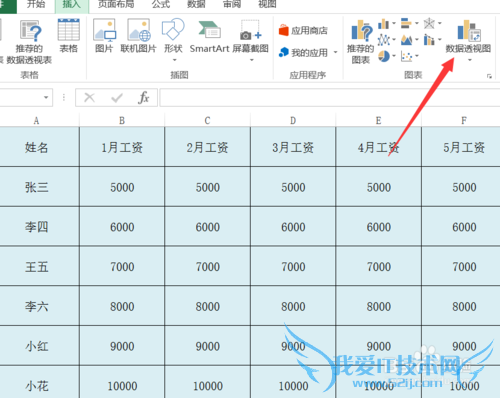This screenshot has width=500, height=398.
Task: Switch to the Data (数据) tab
Action: click(196, 5)
